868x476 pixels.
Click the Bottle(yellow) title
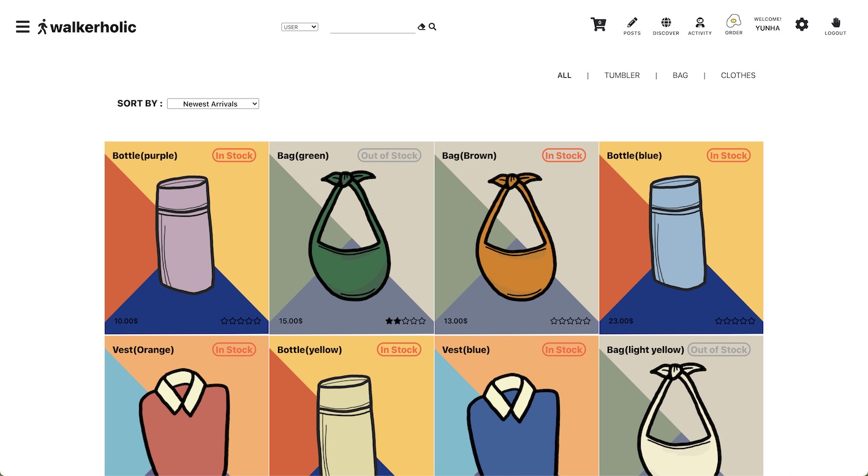(x=309, y=350)
